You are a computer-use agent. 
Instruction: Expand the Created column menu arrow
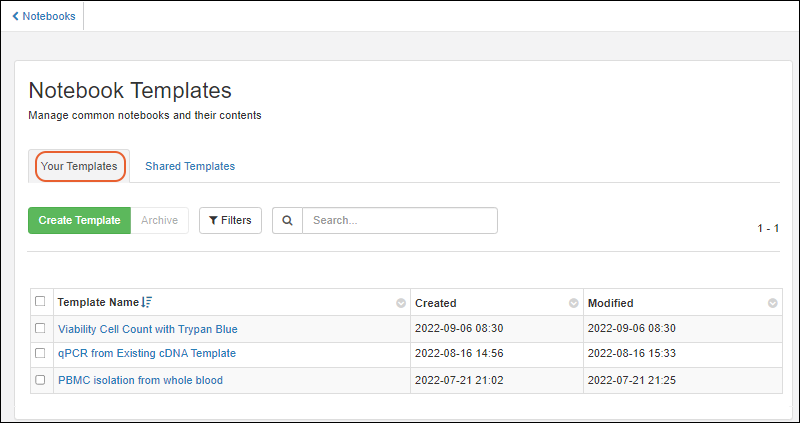coord(573,303)
